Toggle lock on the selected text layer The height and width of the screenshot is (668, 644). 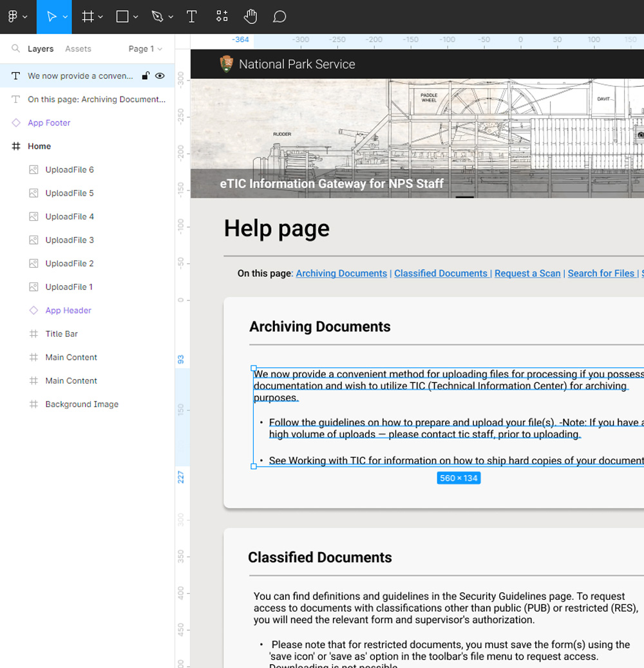tap(146, 76)
